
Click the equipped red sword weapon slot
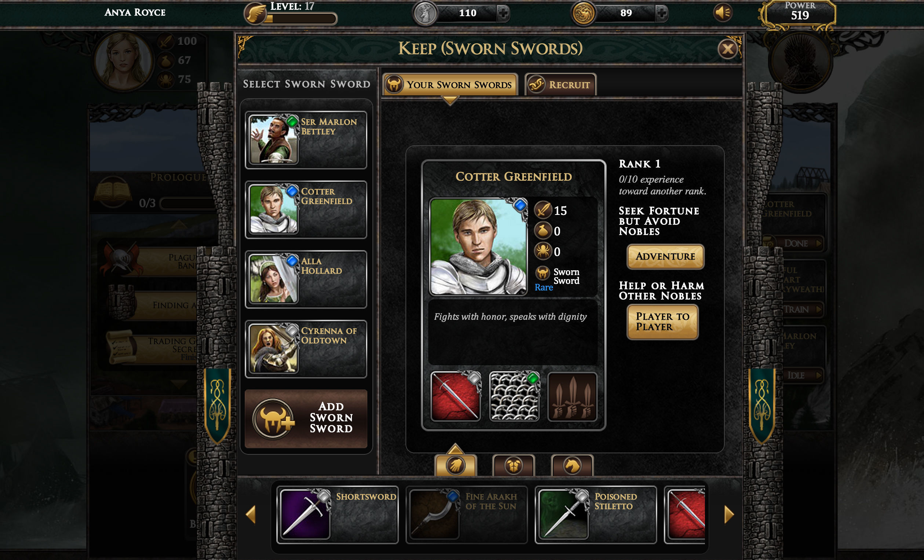click(455, 396)
